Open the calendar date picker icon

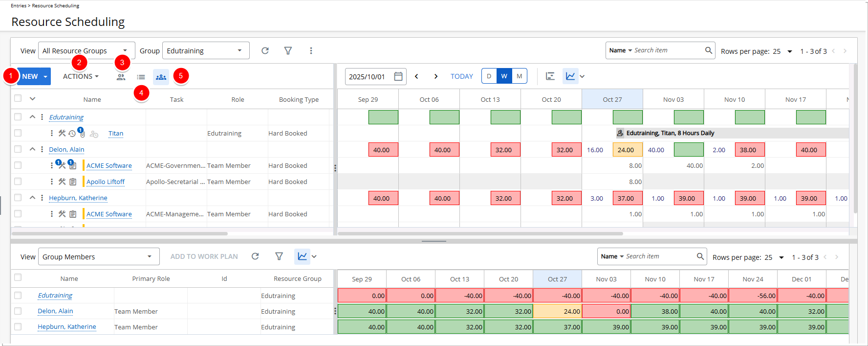click(x=398, y=76)
